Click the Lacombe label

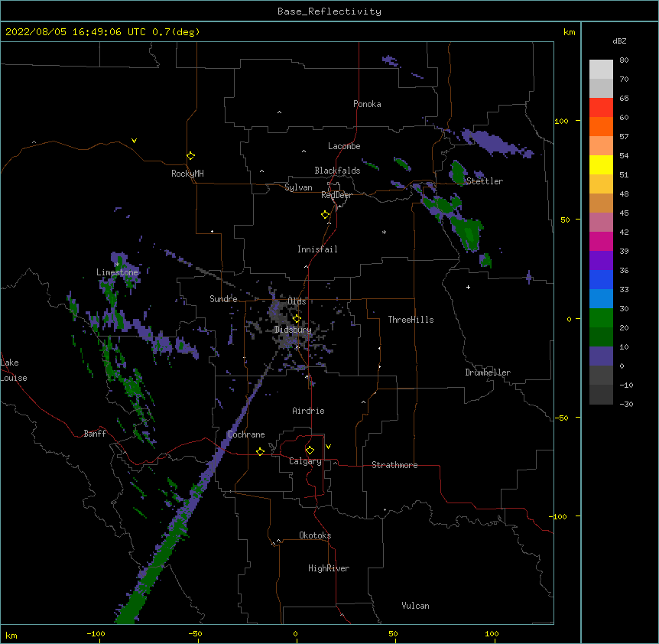pos(344,146)
